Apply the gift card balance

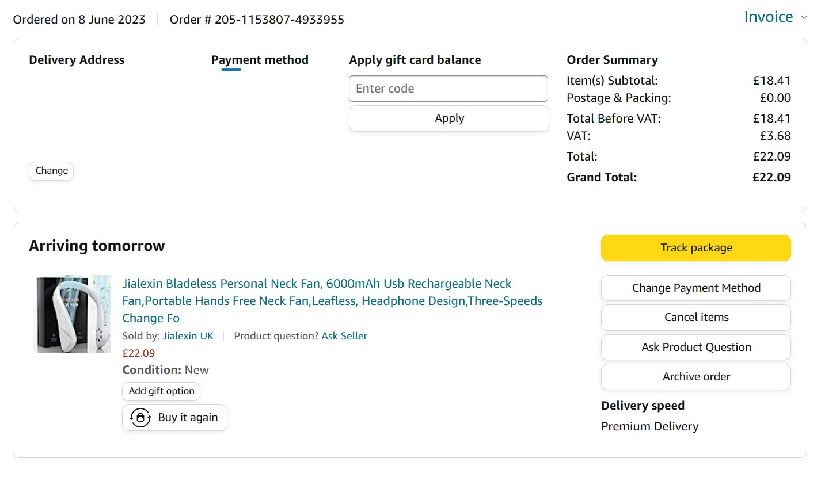tap(448, 119)
